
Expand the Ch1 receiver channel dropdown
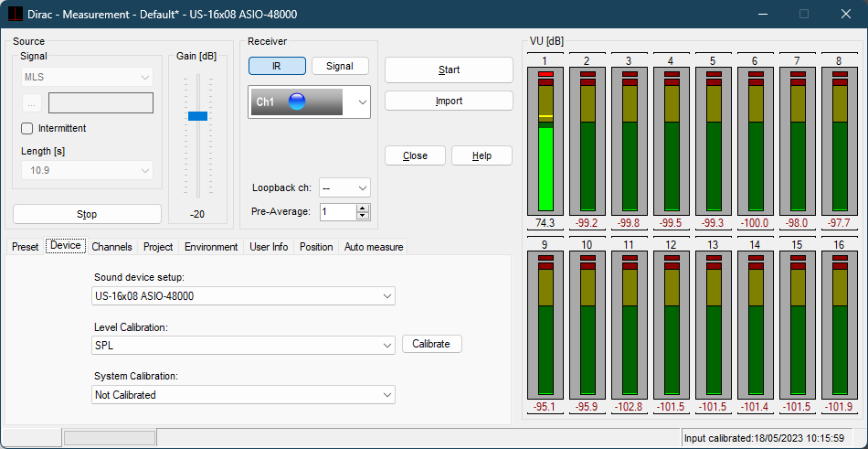[x=309, y=102]
